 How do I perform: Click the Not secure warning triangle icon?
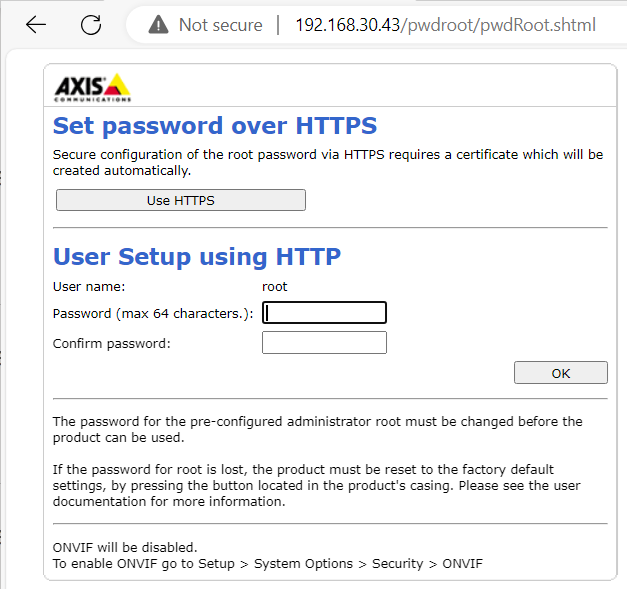click(x=158, y=25)
